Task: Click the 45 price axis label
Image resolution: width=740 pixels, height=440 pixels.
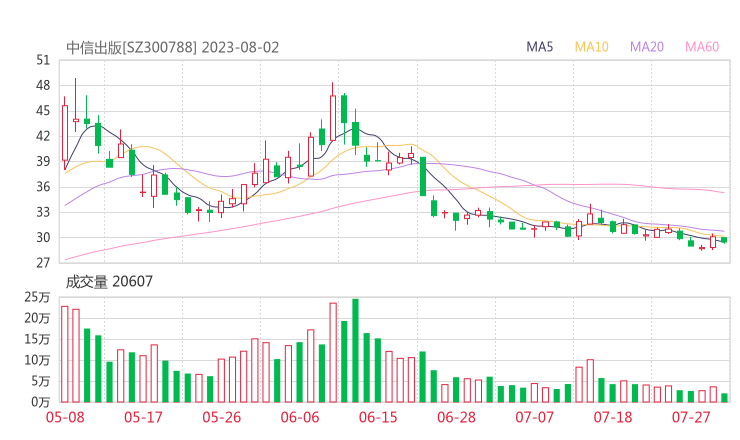Action: point(43,110)
